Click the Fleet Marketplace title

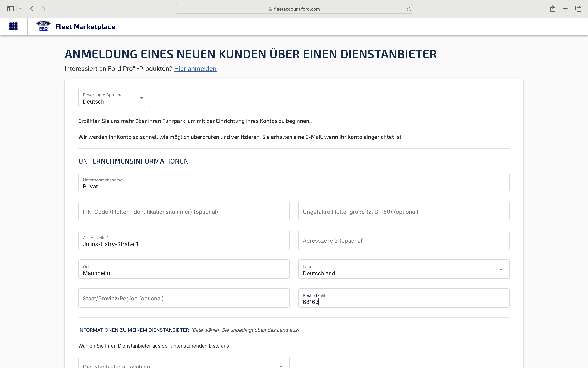pos(85,26)
